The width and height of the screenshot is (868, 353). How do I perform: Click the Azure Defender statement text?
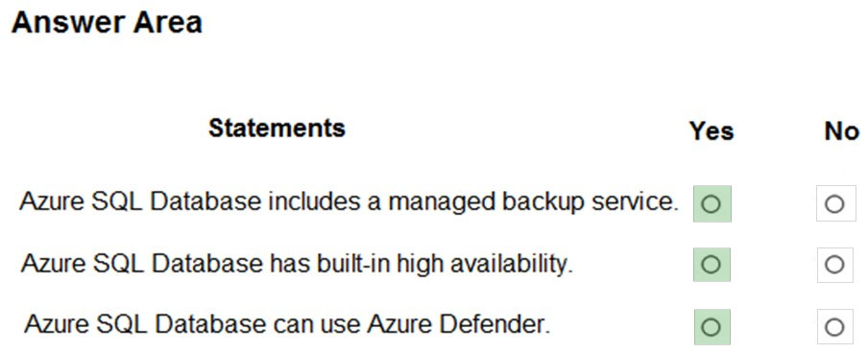point(287,324)
